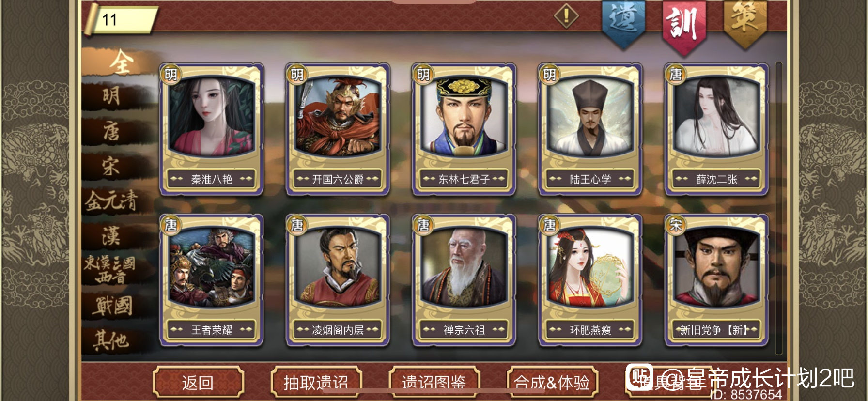Image resolution: width=868 pixels, height=401 pixels.
Task: Open the 王者荣耀 card
Action: 212,280
